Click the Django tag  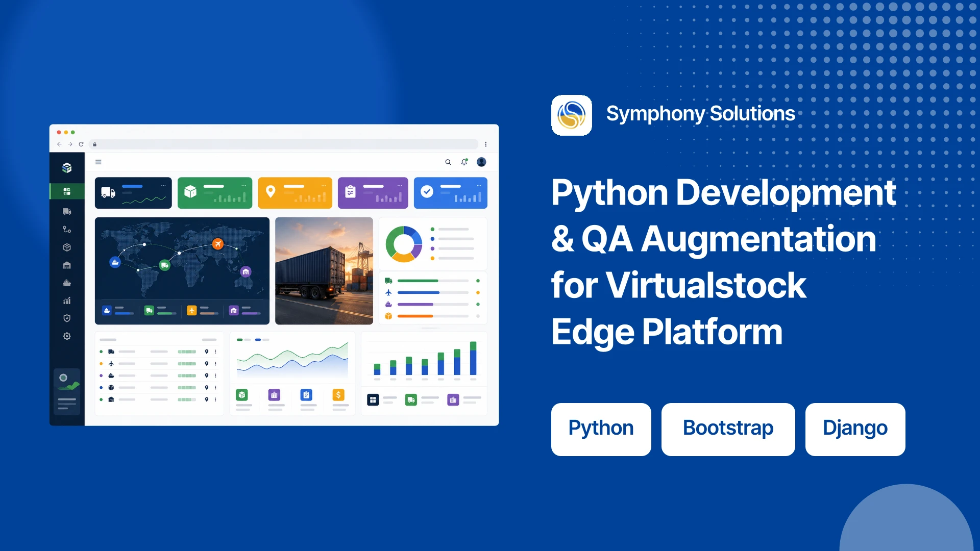click(855, 429)
